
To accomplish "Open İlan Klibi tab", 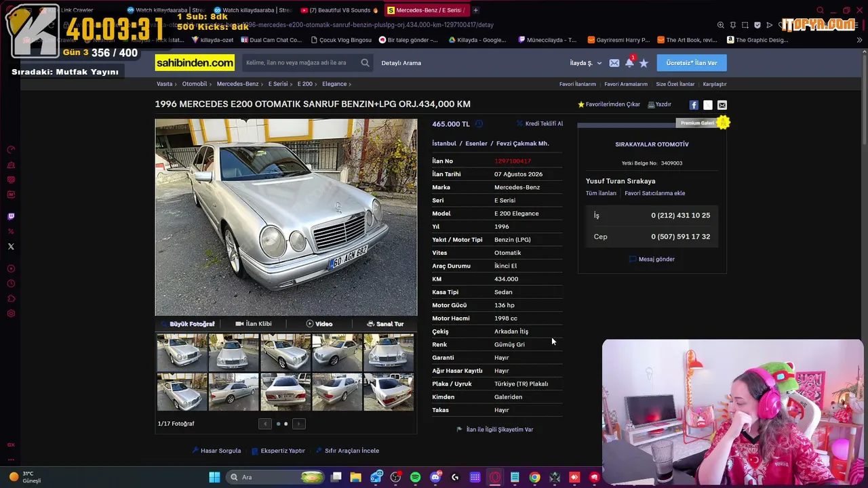I will click(x=253, y=324).
